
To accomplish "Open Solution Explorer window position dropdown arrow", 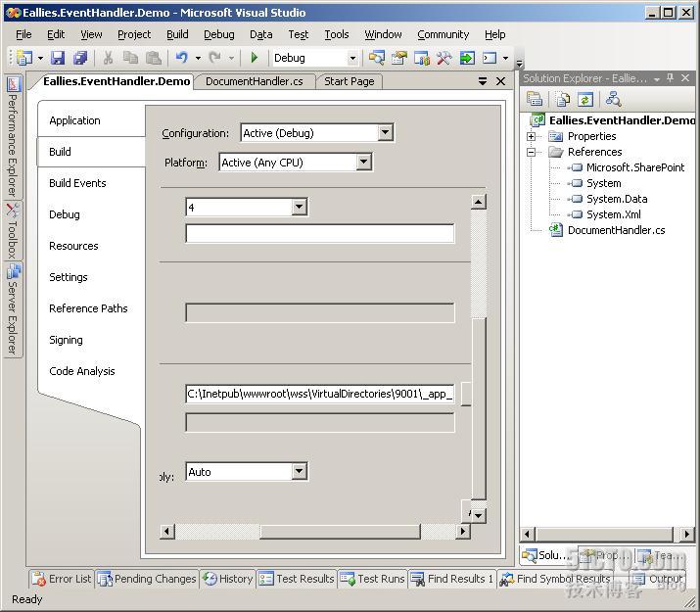I will 657,79.
